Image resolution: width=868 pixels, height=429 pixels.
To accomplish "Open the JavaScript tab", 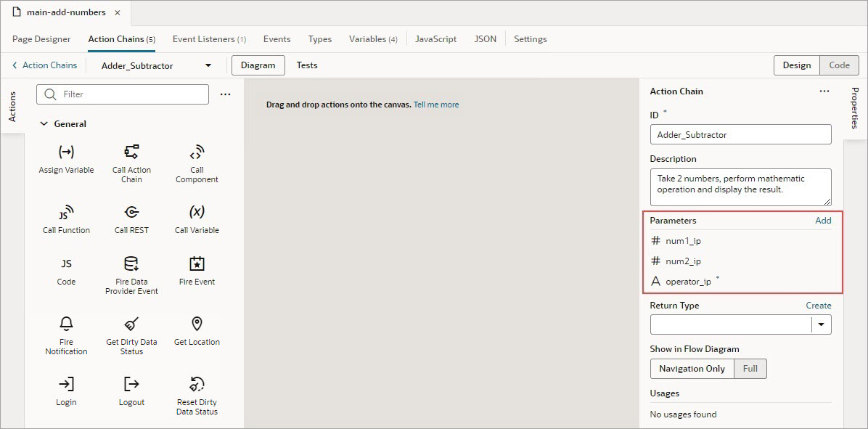I will [x=435, y=39].
